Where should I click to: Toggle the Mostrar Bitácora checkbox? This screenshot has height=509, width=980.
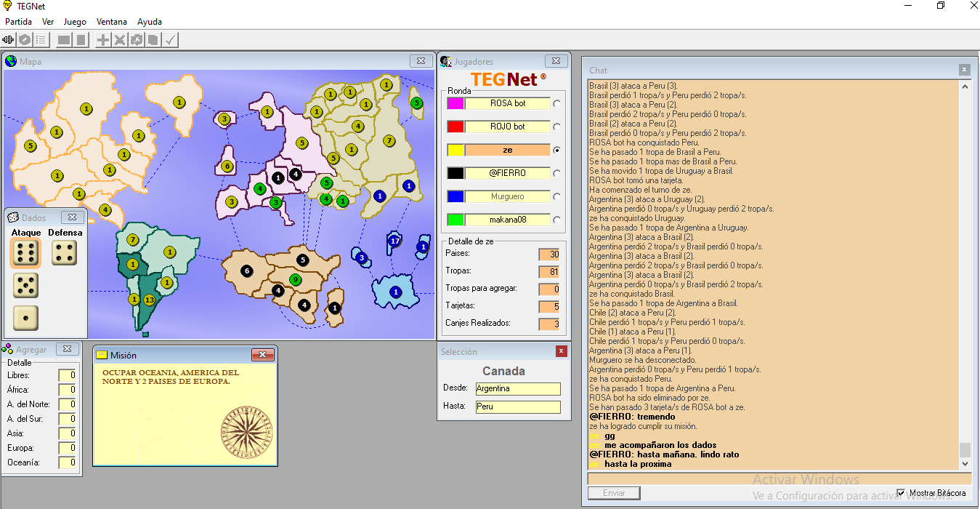(x=902, y=493)
